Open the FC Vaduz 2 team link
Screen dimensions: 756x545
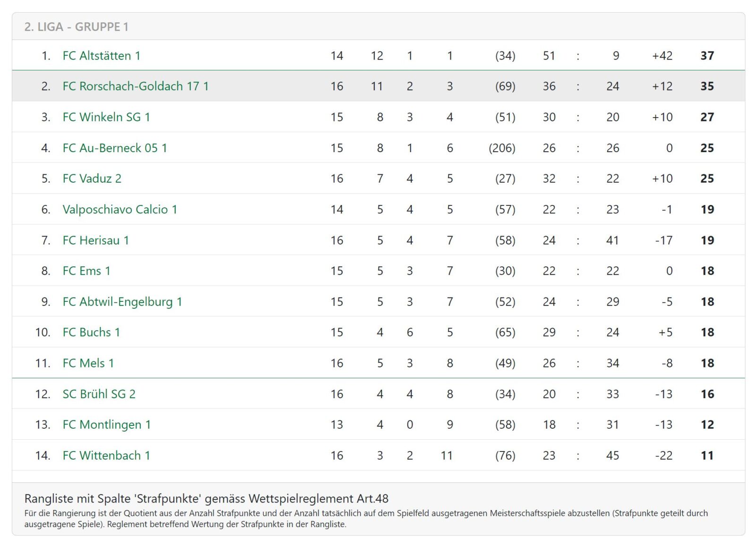(x=92, y=179)
